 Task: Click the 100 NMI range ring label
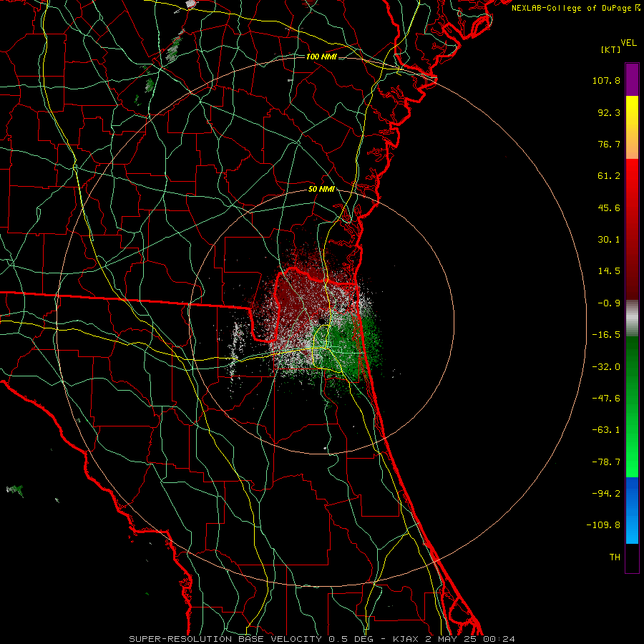point(321,57)
